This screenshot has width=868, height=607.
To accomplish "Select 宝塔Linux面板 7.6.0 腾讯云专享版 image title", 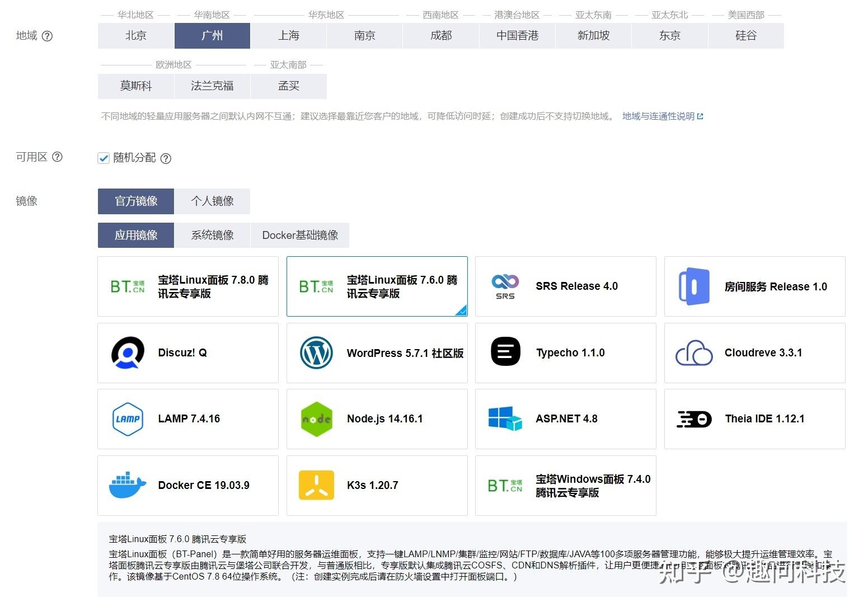I will tap(402, 286).
